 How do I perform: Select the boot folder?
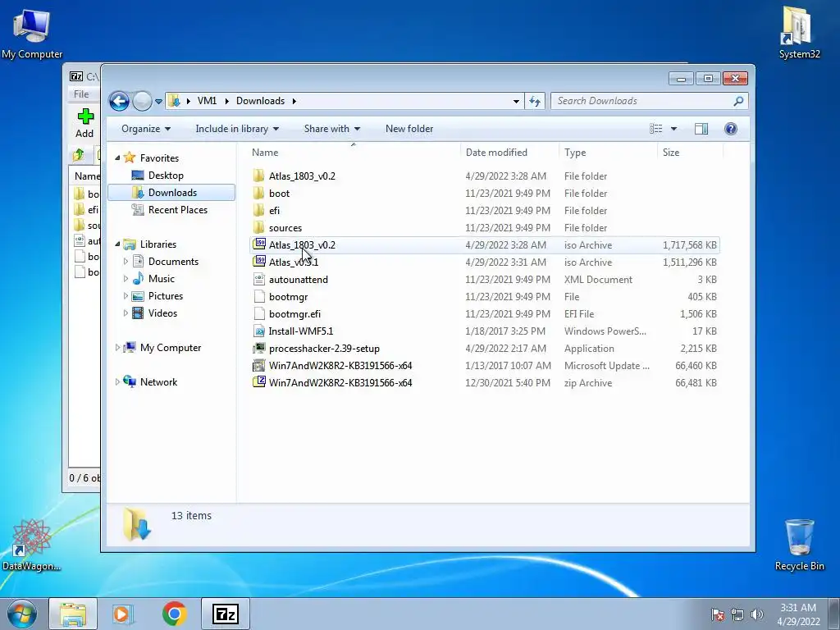click(x=485, y=194)
